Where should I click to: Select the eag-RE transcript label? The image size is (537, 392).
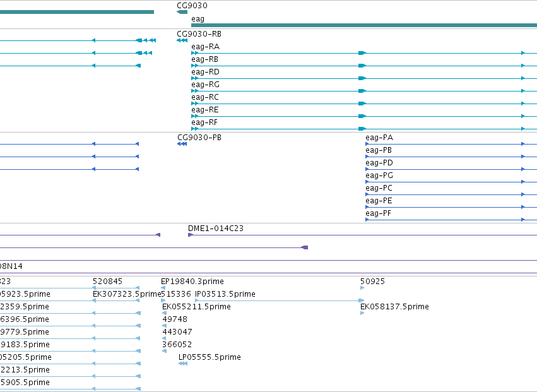(x=205, y=110)
